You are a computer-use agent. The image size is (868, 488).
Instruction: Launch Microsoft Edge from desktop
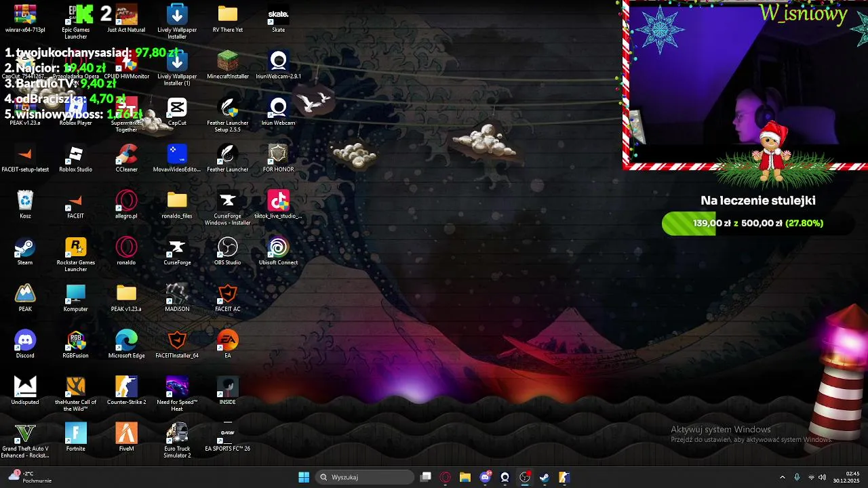pyautogui.click(x=126, y=344)
